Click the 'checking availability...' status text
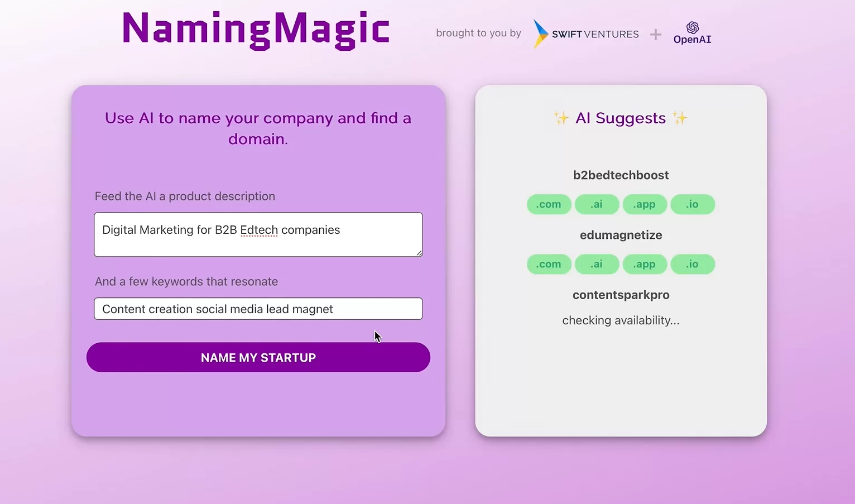 pos(621,320)
